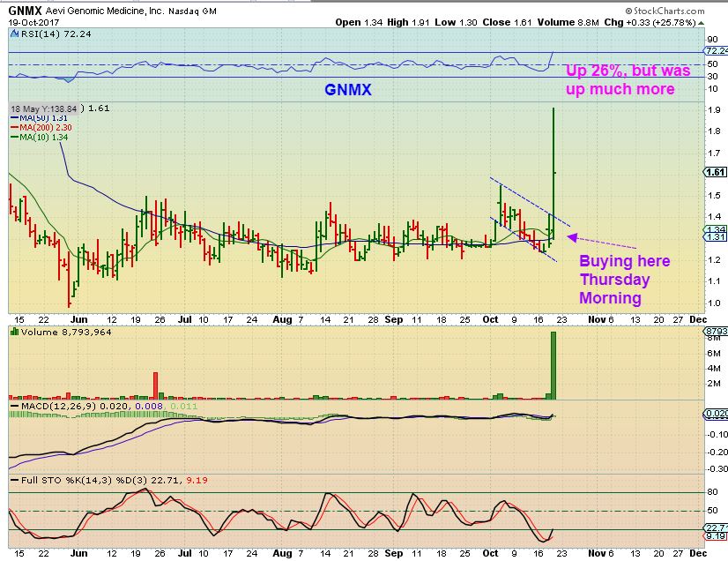Screen dimensions: 728x561
Task: Click the Aug label on the price panel date axis
Action: pos(282,320)
